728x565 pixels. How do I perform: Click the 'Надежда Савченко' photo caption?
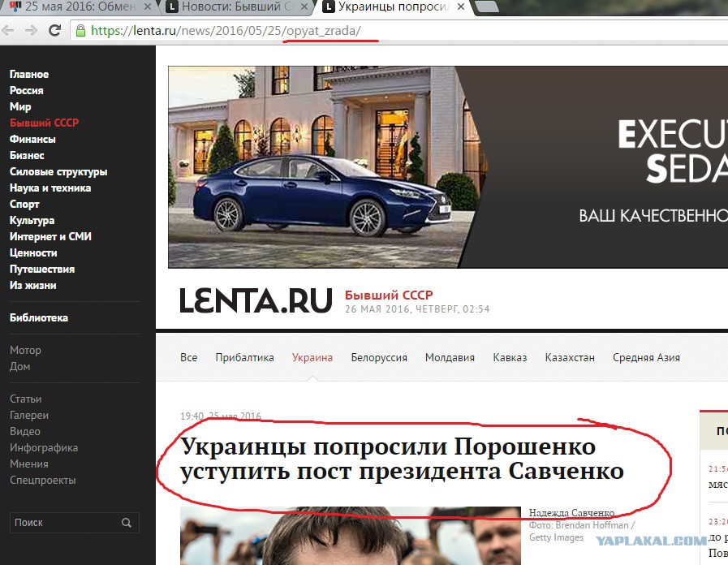pyautogui.click(x=571, y=513)
